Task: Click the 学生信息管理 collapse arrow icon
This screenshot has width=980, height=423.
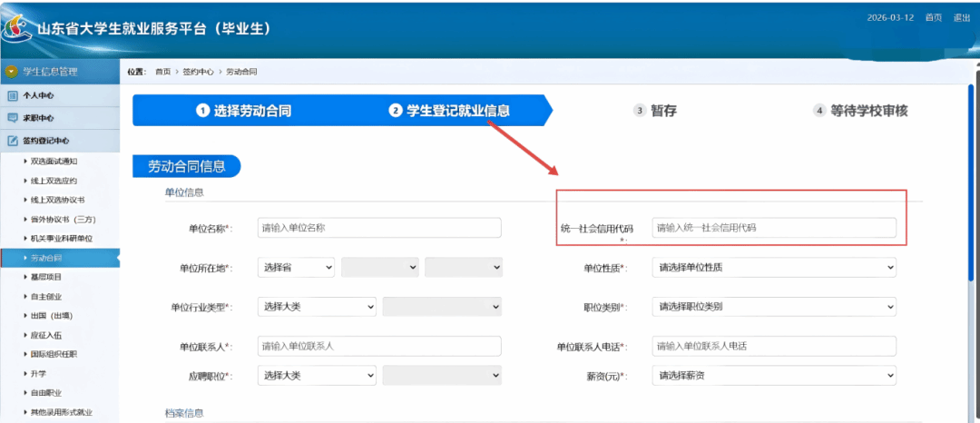Action: [12, 71]
